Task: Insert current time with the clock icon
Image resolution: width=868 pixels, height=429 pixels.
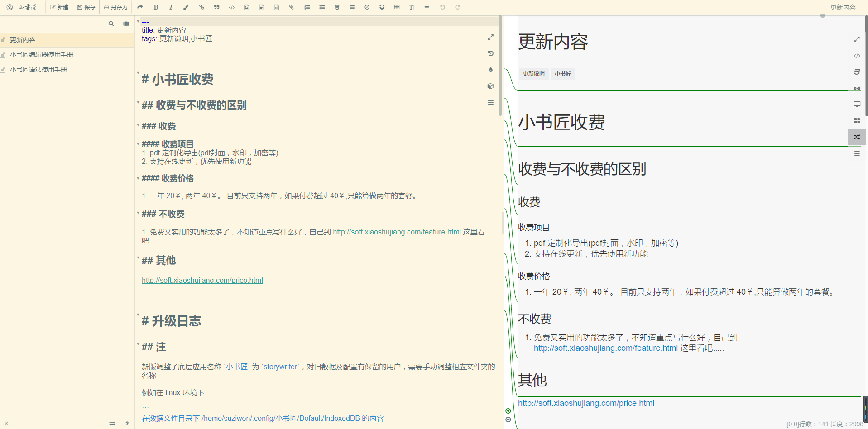Action: (x=367, y=7)
